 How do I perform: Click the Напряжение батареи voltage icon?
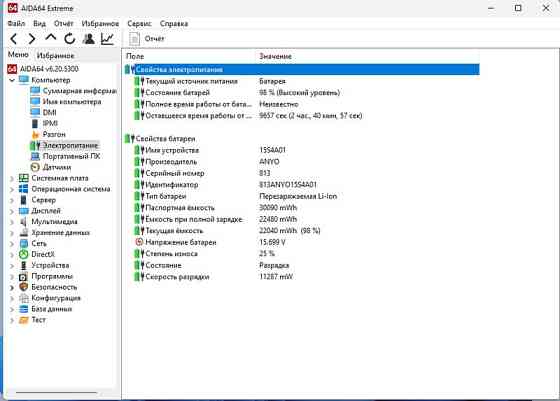(139, 242)
